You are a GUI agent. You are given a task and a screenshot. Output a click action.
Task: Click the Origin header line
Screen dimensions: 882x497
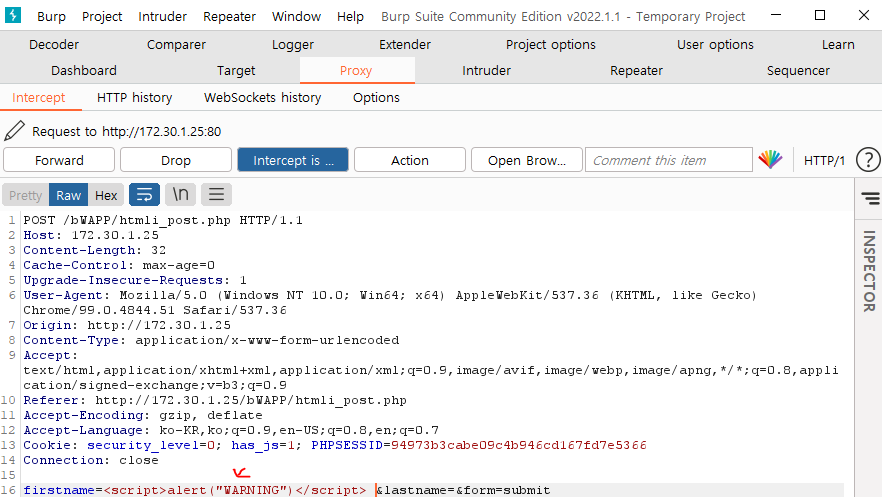click(127, 325)
